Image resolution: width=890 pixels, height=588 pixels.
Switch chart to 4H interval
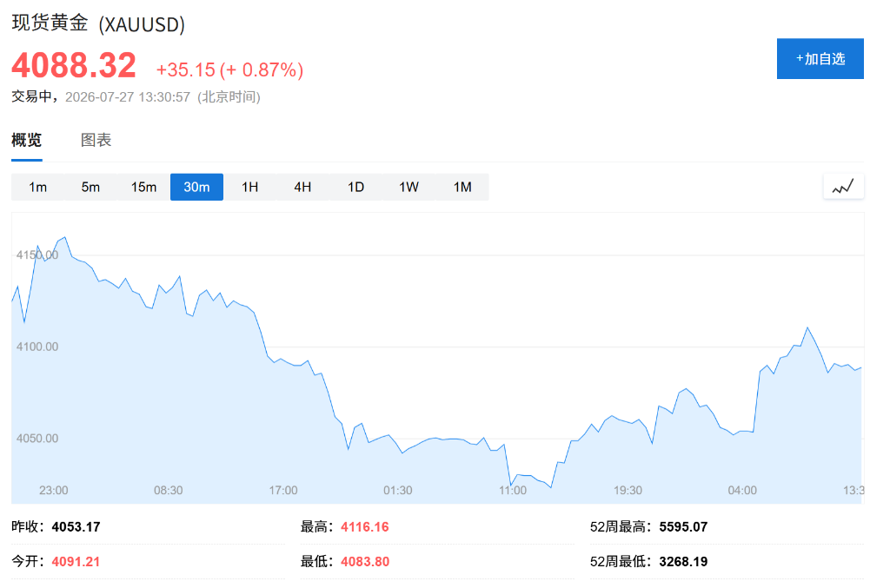tap(302, 187)
